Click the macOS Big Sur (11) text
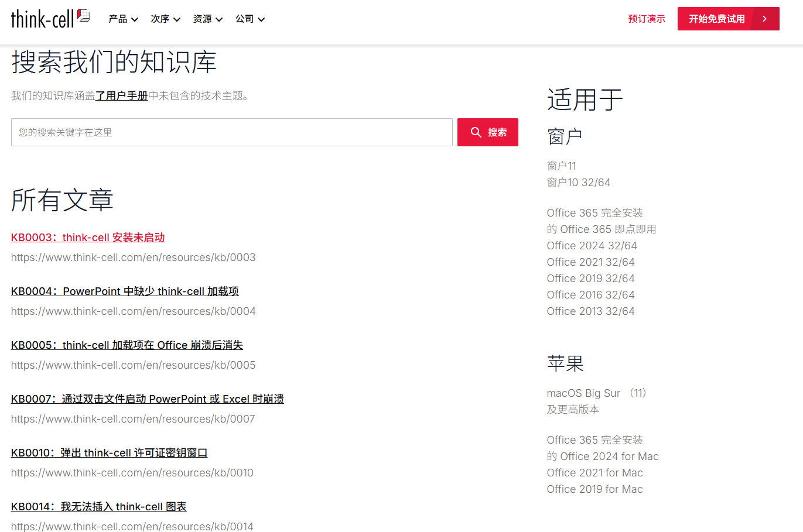Image resolution: width=803 pixels, height=532 pixels. (x=597, y=393)
